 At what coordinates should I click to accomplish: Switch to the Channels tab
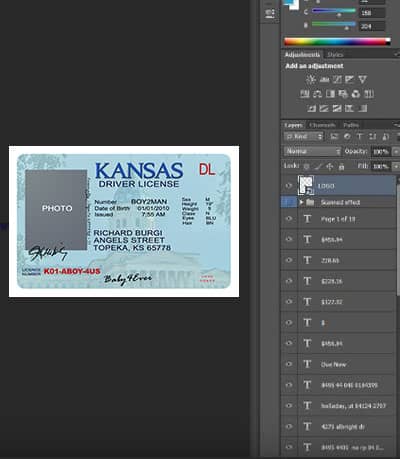(322, 125)
